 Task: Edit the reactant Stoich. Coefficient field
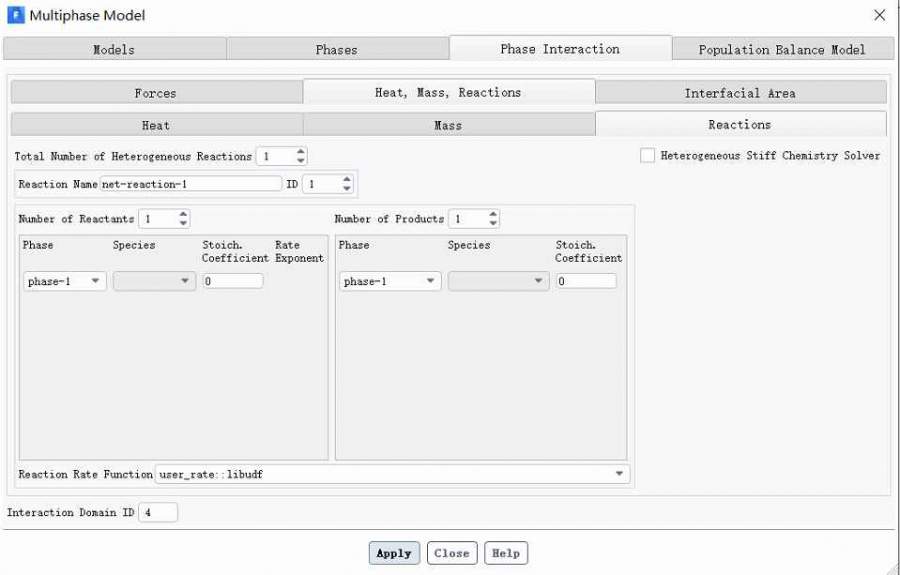click(233, 281)
